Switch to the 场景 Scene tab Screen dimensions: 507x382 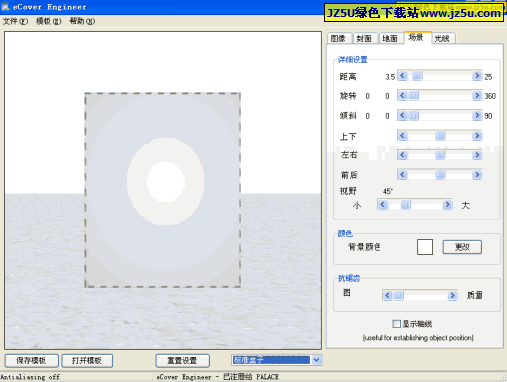(x=417, y=38)
